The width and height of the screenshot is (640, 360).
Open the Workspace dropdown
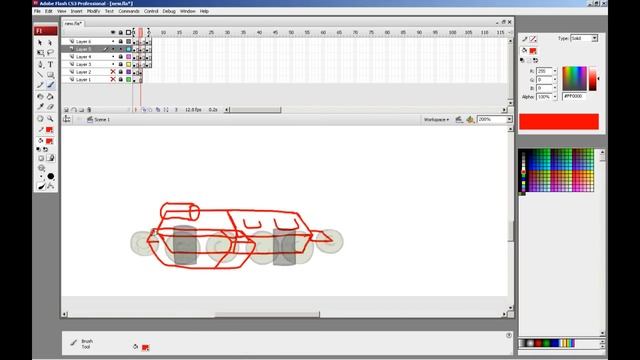click(x=436, y=120)
